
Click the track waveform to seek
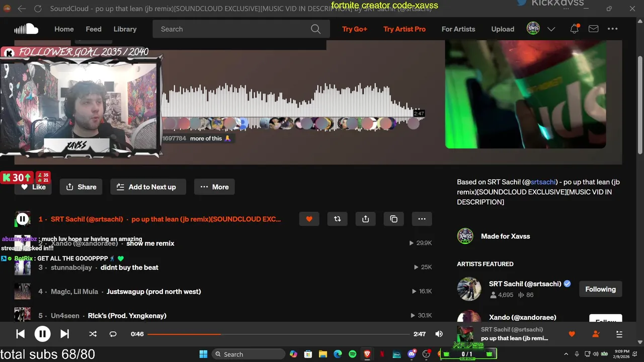pyautogui.click(x=293, y=107)
